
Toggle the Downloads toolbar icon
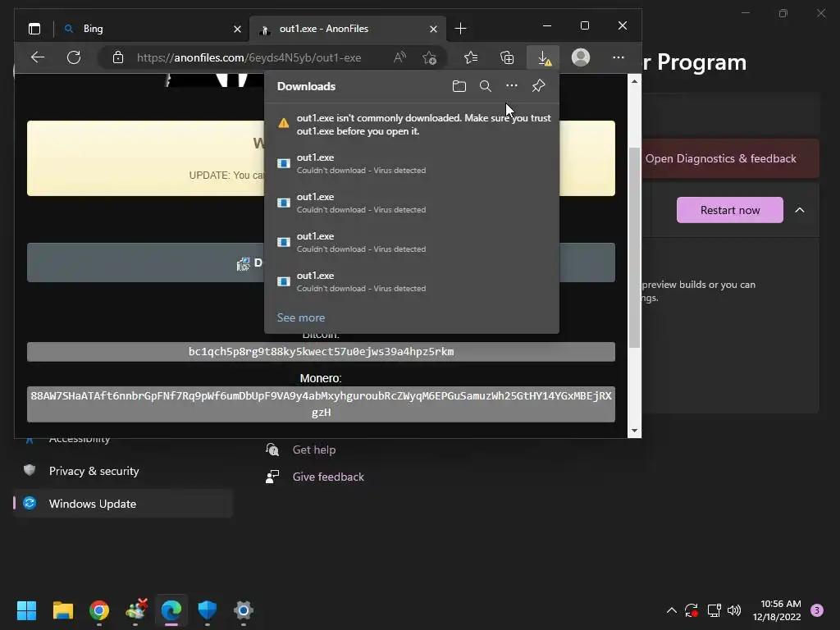coord(544,57)
